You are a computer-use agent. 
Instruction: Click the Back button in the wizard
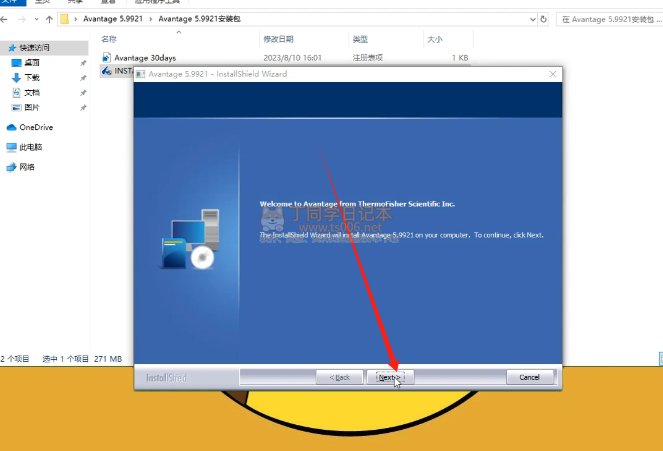[340, 377]
